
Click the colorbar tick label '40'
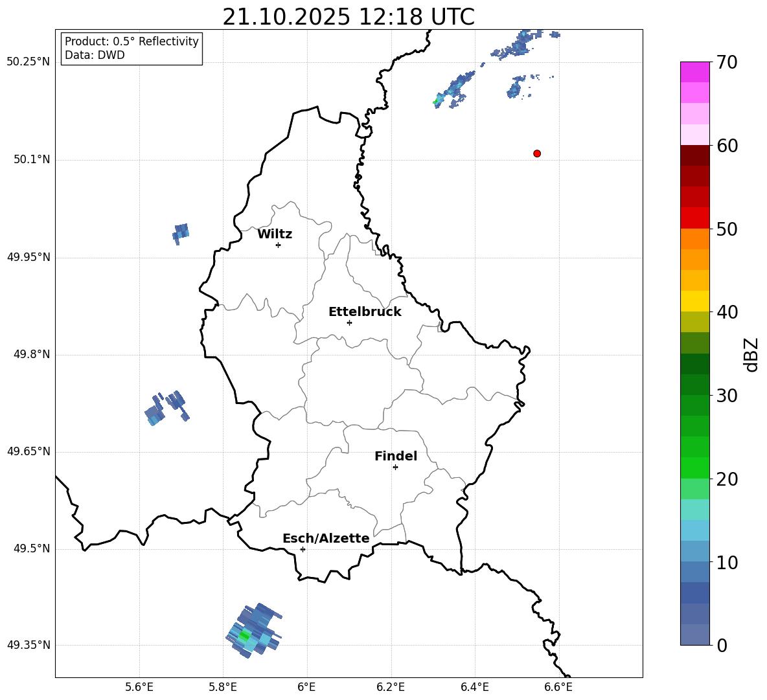[726, 312]
